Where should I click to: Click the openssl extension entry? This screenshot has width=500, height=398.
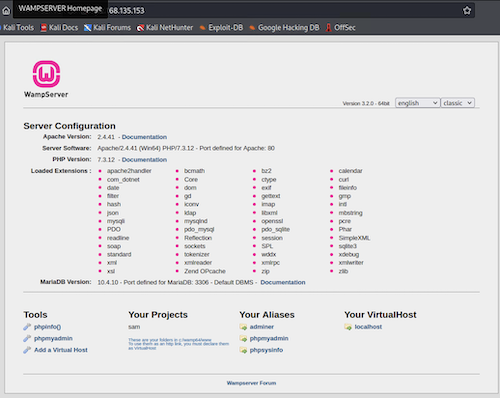click(272, 221)
